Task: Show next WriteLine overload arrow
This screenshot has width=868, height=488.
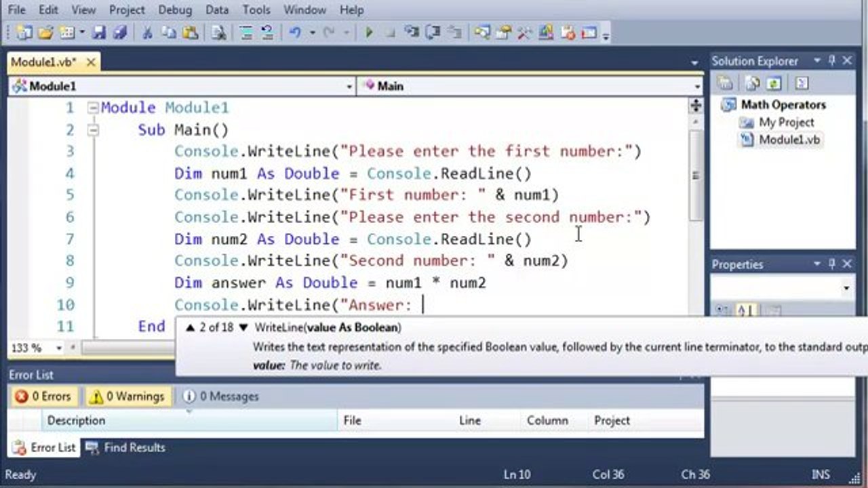Action: coord(243,327)
